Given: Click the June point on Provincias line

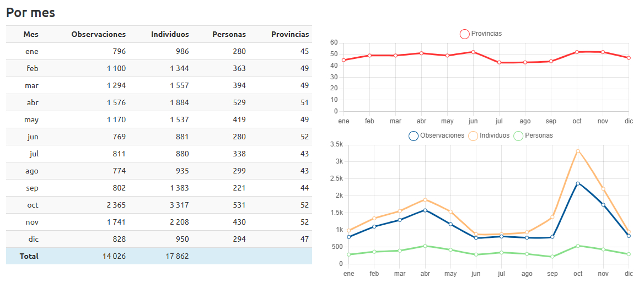Looking at the screenshot, I should point(473,52).
